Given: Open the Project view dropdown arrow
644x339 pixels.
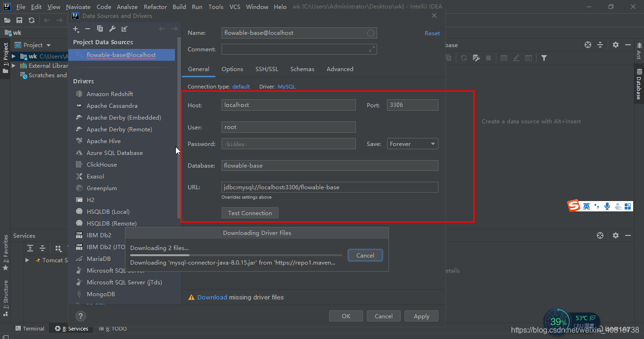Looking at the screenshot, I should pos(48,45).
